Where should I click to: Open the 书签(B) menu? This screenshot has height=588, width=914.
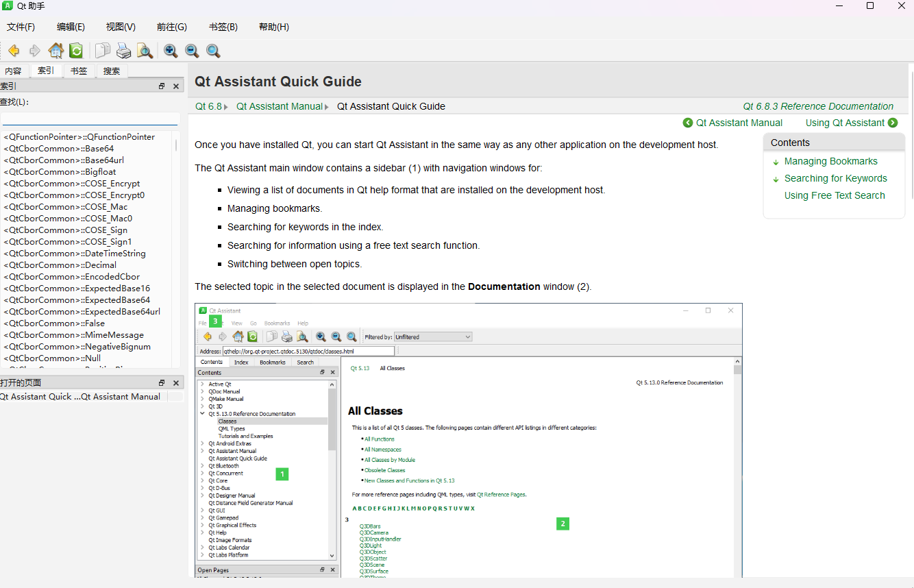pyautogui.click(x=223, y=27)
